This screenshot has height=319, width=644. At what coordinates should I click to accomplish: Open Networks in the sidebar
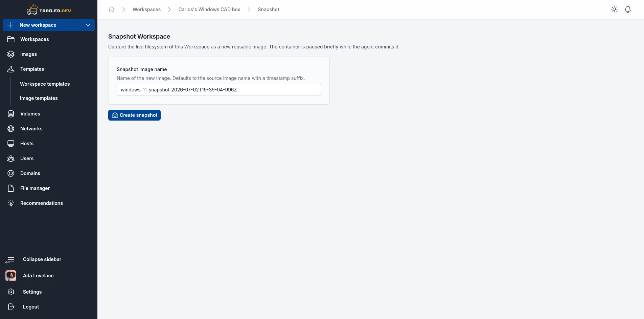click(31, 129)
